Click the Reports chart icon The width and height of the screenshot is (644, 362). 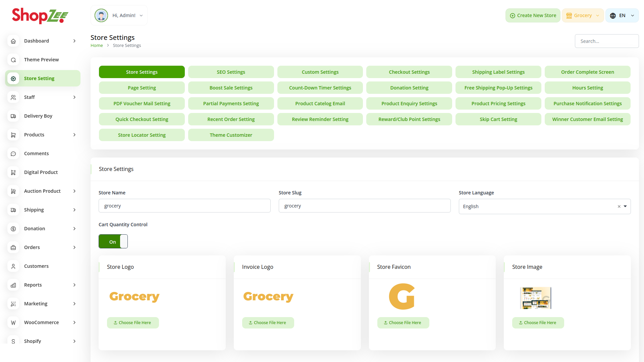click(x=13, y=285)
